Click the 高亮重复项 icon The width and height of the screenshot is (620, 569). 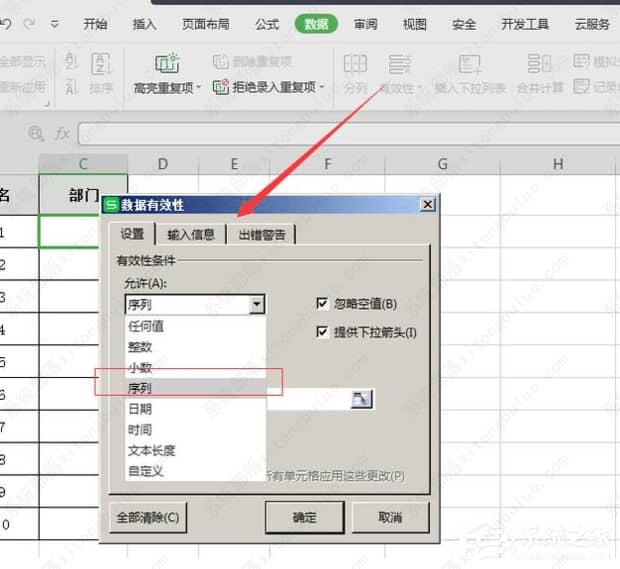point(166,63)
